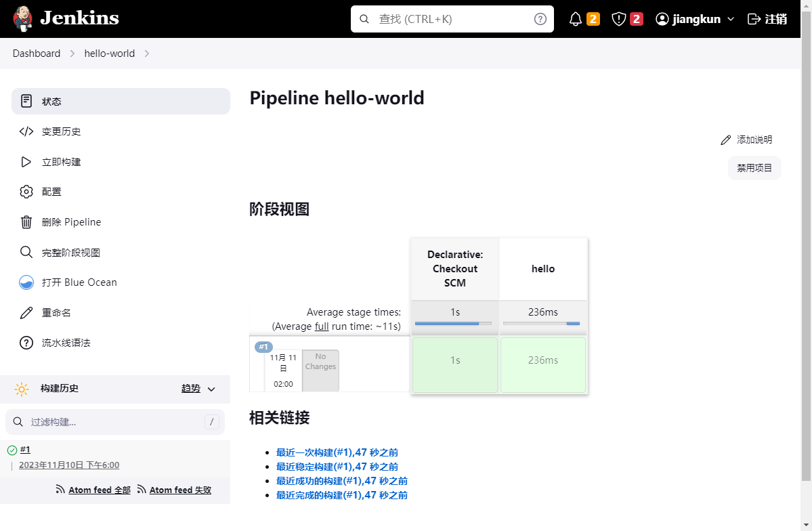Select the 状态 sidebar item
This screenshot has width=812, height=531.
point(121,101)
